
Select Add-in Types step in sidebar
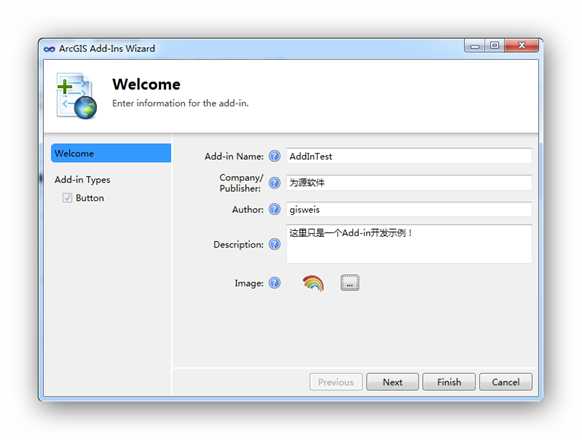tap(82, 180)
